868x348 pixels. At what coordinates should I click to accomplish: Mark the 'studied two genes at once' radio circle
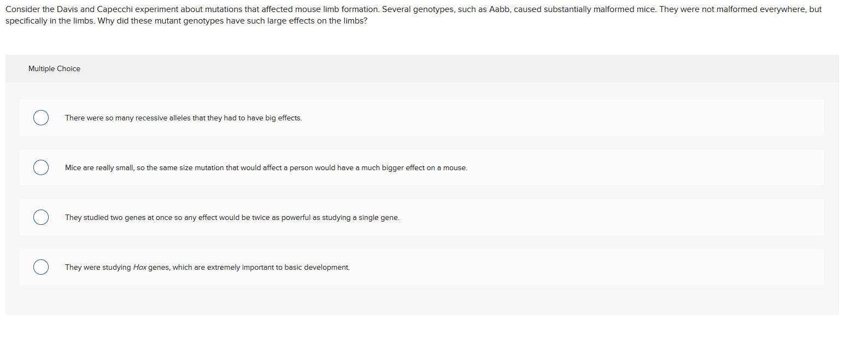tap(41, 217)
